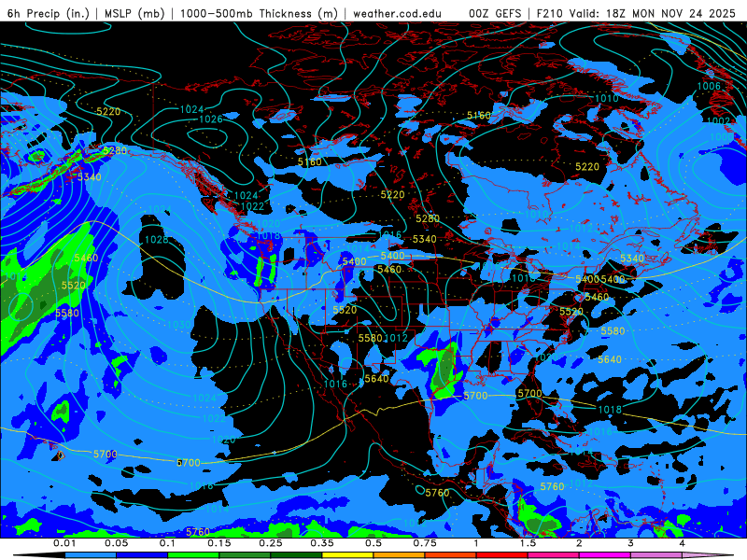Click the 'F210 Valid: 18Z MON NOV 24 2025' text
This screenshot has width=747, height=560.
pos(636,13)
